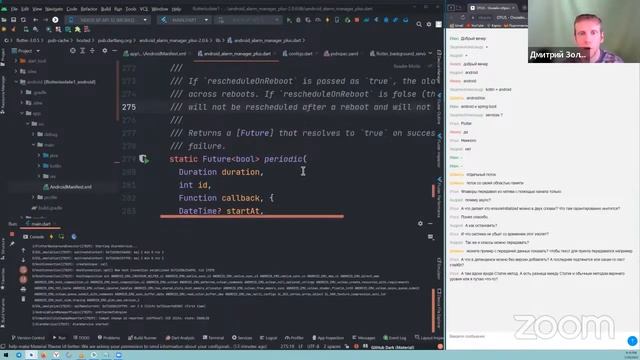Screen dimensions: 640x360
Task: Open the main.dart run configuration dropdown
Action: tap(184, 20)
